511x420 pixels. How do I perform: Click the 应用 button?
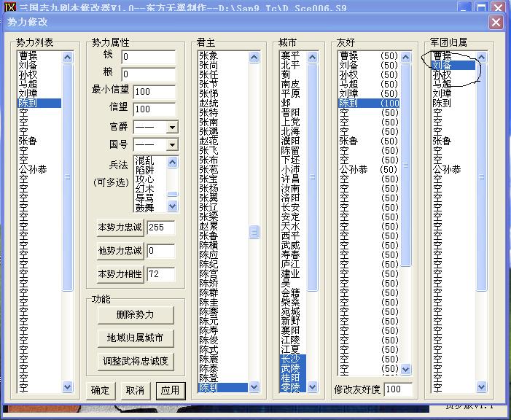[x=171, y=390]
